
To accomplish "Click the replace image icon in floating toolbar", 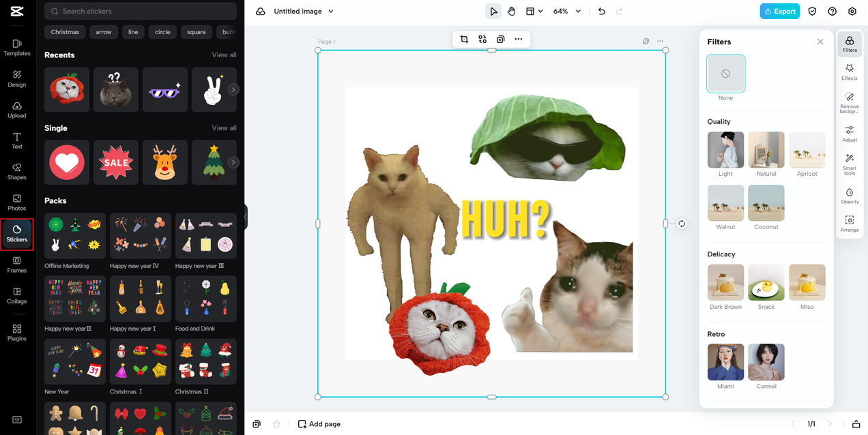I will [482, 40].
